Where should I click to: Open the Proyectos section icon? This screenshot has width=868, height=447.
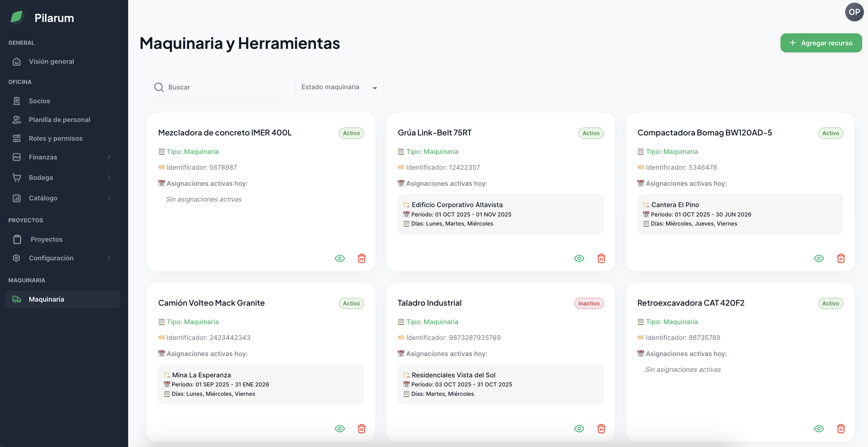17,239
